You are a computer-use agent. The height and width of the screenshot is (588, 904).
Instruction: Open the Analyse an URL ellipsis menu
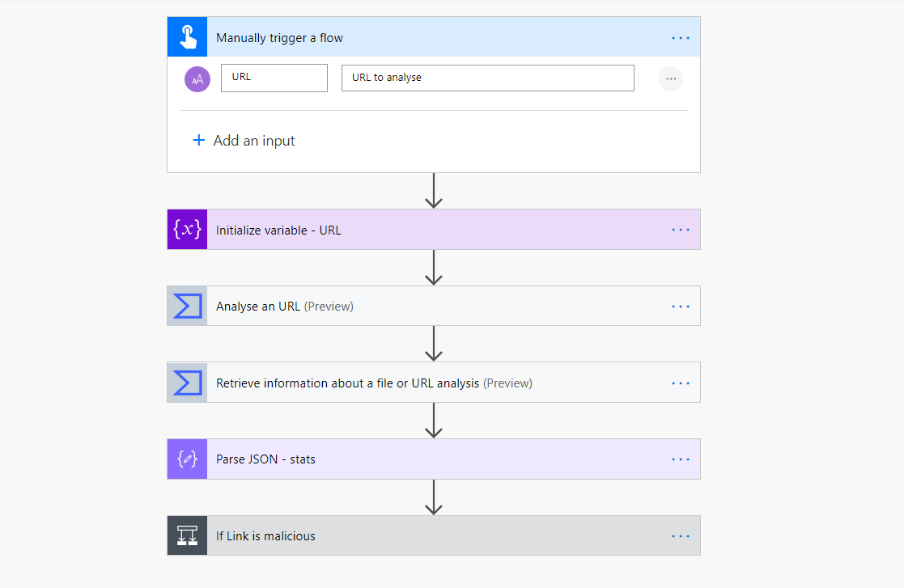680,306
